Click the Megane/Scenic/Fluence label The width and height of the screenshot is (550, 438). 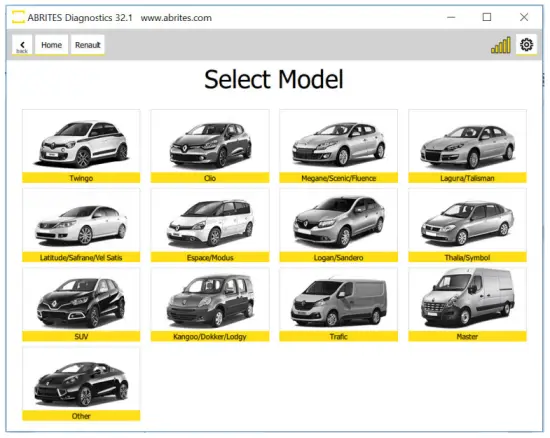pyautogui.click(x=338, y=178)
